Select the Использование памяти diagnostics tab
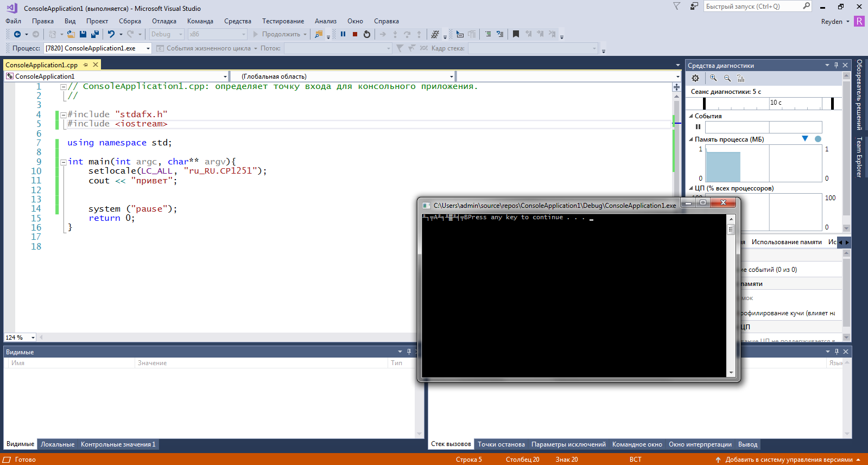 tap(787, 242)
